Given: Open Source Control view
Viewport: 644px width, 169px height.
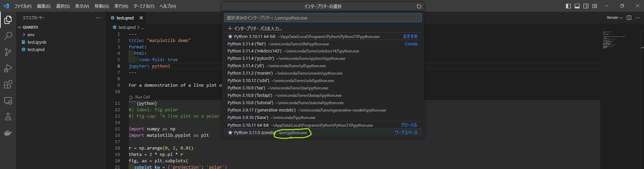Looking at the screenshot, I should coord(8,52).
